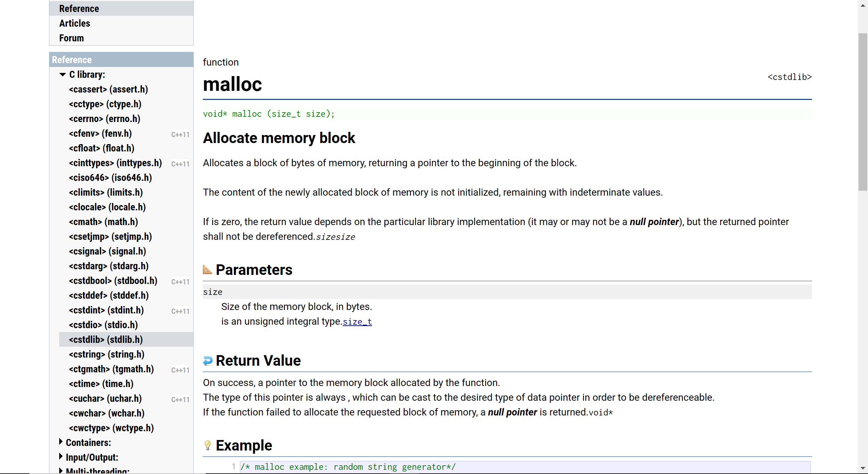Click the Return Value arrow icon
This screenshot has height=474, width=868.
coord(208,361)
